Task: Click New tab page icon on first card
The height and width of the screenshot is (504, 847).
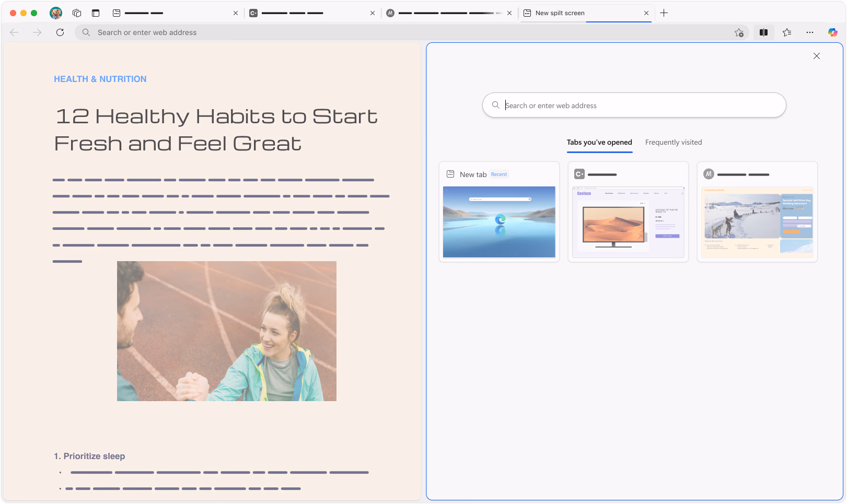Action: [450, 174]
